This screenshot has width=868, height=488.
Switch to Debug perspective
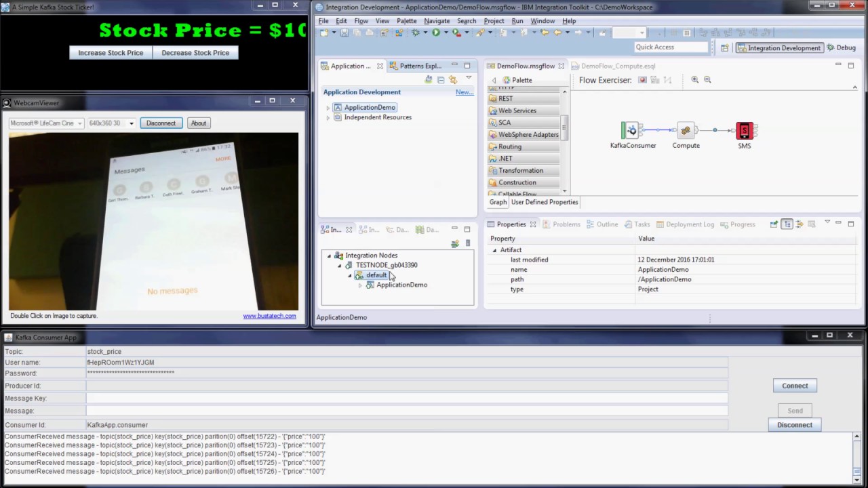pos(841,47)
